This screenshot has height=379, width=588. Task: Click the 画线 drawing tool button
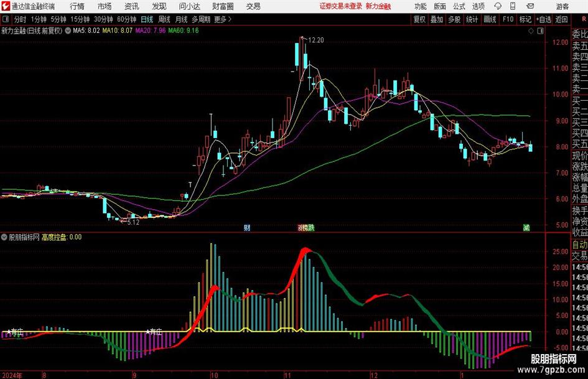pyautogui.click(x=490, y=19)
